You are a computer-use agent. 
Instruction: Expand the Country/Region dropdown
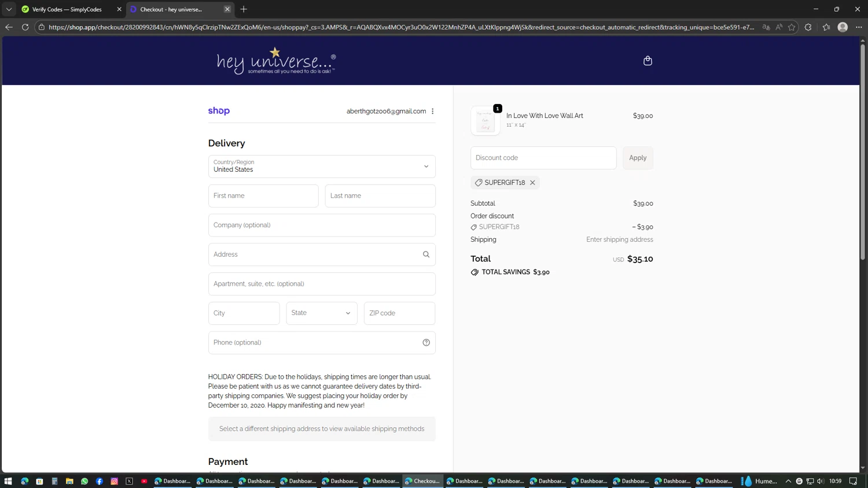(x=322, y=167)
